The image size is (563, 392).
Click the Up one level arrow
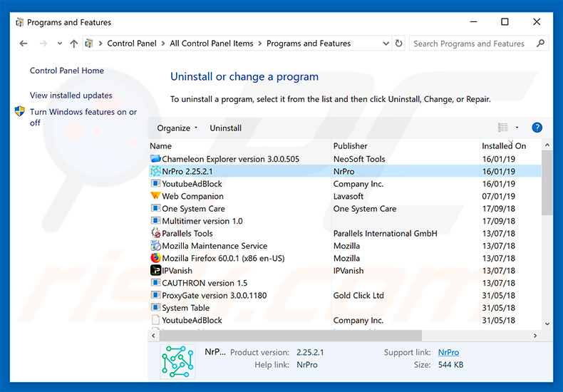click(x=73, y=43)
